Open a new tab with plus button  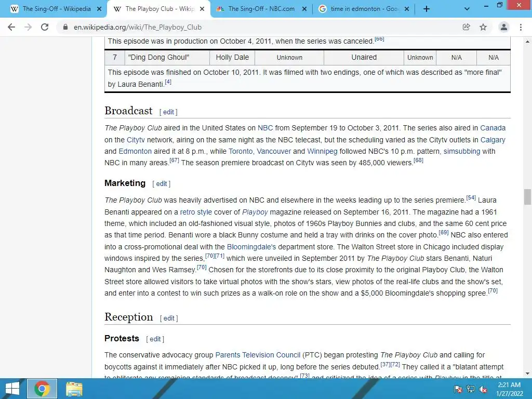click(x=427, y=9)
